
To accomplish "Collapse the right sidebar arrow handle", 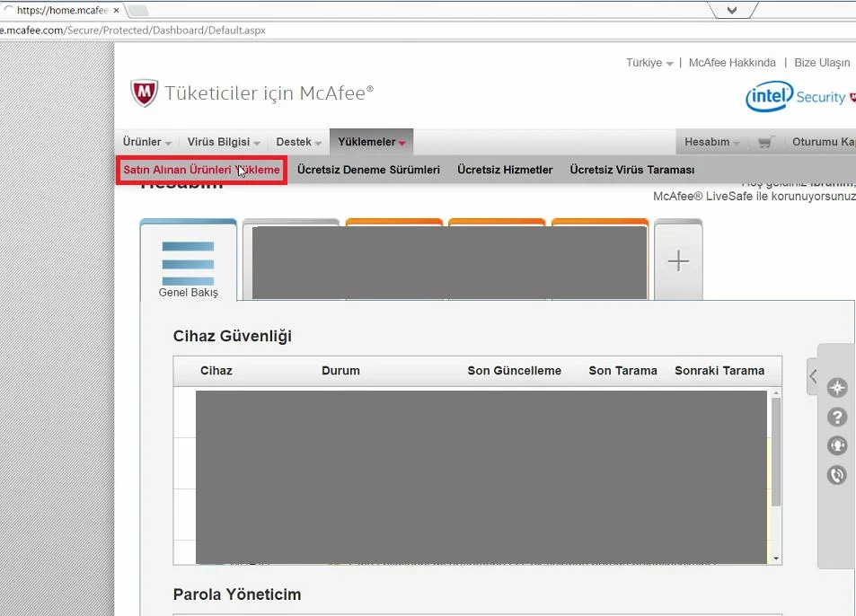I will point(812,376).
